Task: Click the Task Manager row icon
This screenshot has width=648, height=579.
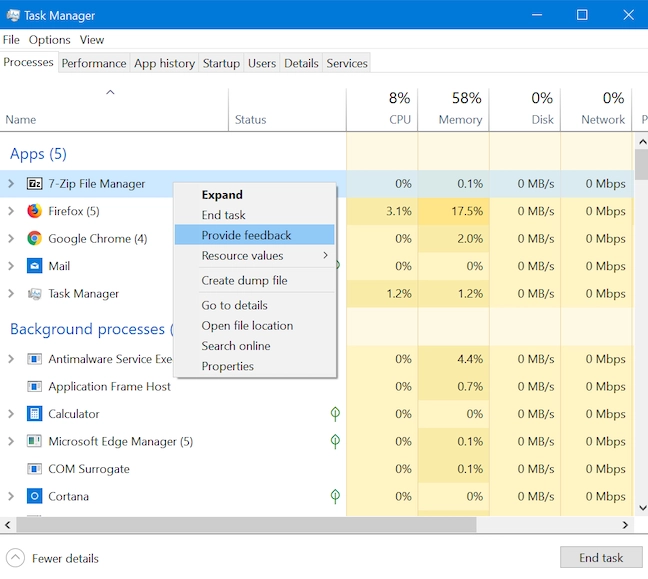Action: (x=34, y=293)
